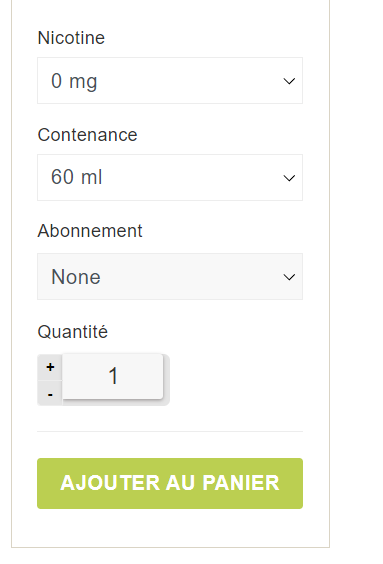This screenshot has width=383, height=564.
Task: Click the Nicotine field label
Action: click(x=71, y=38)
